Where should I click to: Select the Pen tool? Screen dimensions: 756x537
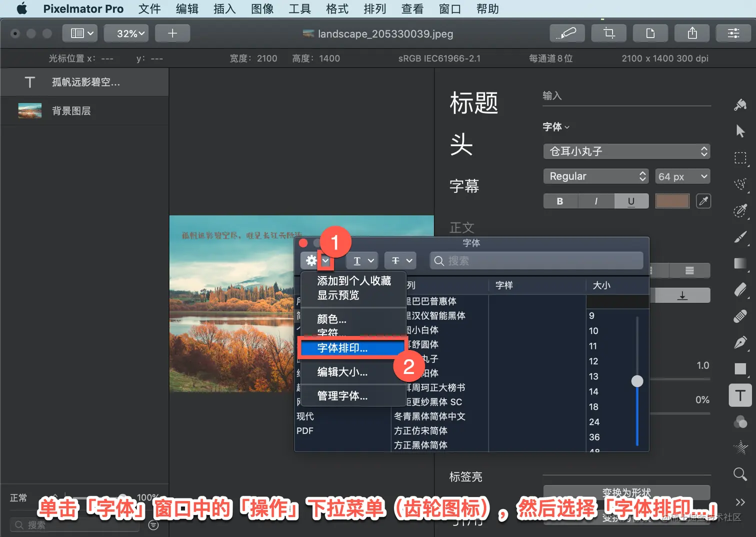pyautogui.click(x=740, y=342)
